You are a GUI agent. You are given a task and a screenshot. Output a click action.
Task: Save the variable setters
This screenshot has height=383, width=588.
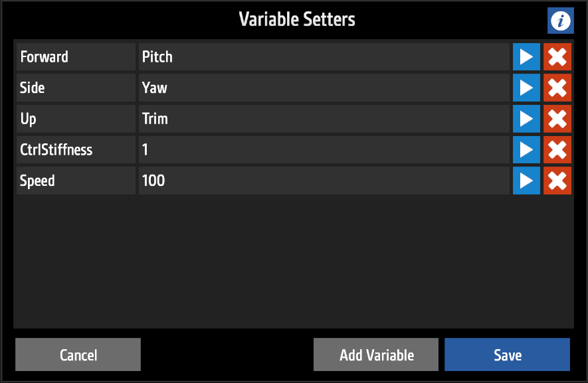[x=507, y=355]
